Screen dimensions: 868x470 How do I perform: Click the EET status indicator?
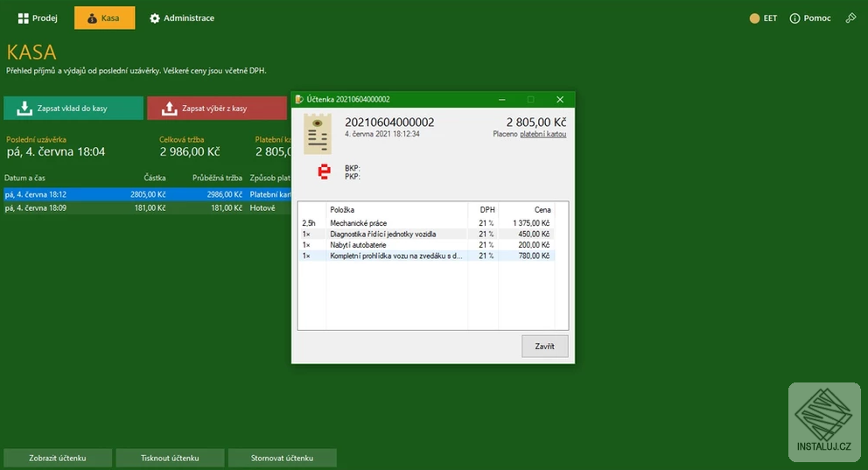pos(763,18)
